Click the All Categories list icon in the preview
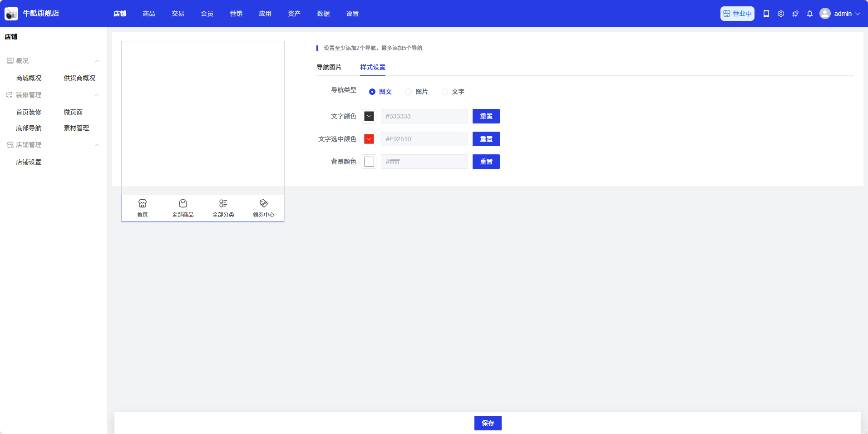Image resolution: width=868 pixels, height=434 pixels. (223, 203)
